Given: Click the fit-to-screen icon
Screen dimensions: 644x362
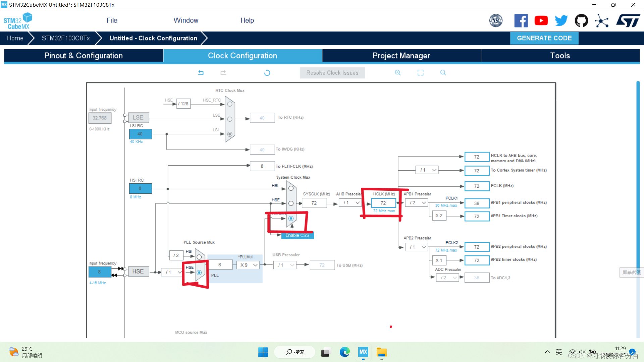Looking at the screenshot, I should click(x=420, y=73).
